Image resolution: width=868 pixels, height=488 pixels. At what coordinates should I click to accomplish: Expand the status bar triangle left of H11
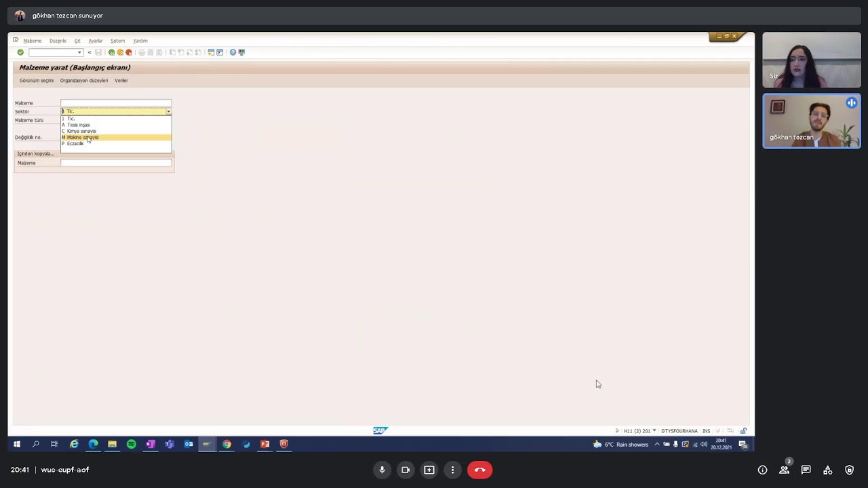click(x=617, y=431)
